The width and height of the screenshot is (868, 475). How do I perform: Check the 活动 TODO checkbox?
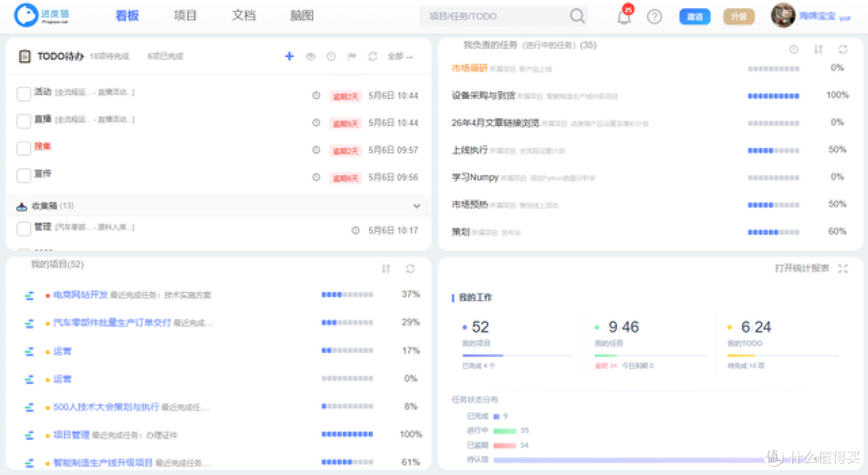[24, 94]
